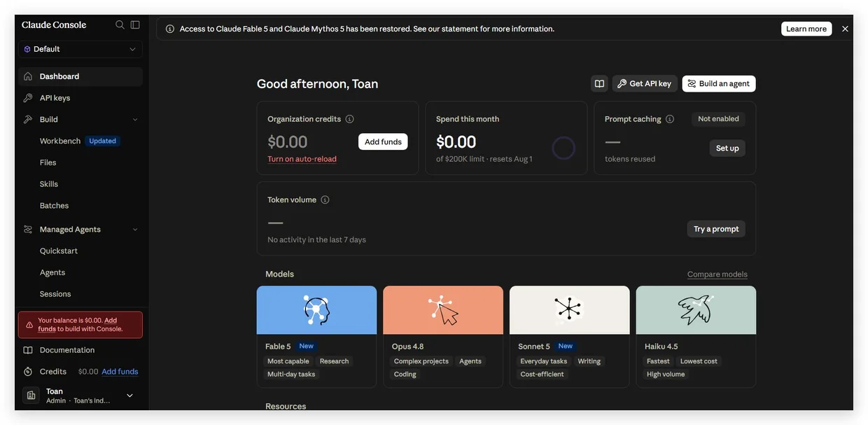Dismiss the banner with the X icon
Screen dimensions: 868x425
point(845,29)
